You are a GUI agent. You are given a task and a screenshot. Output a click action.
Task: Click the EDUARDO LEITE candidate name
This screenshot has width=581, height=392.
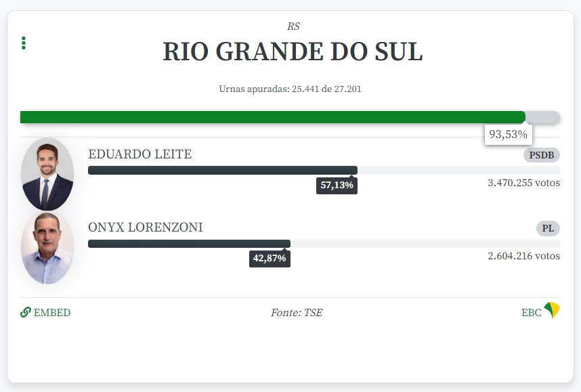pos(140,154)
